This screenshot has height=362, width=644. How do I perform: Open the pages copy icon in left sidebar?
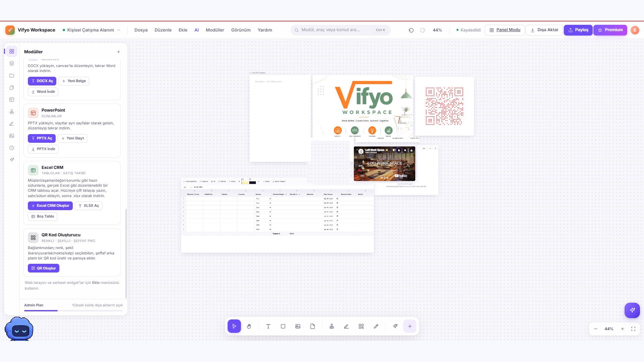(x=12, y=87)
